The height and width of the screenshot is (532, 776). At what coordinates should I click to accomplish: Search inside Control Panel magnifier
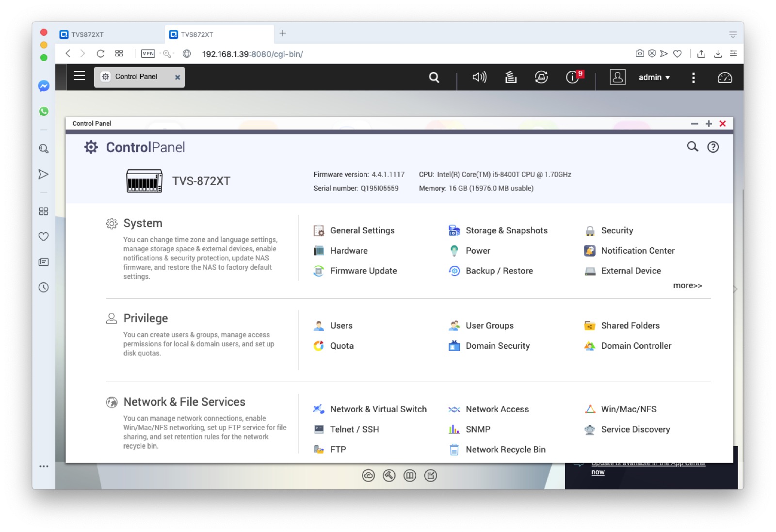coord(693,146)
